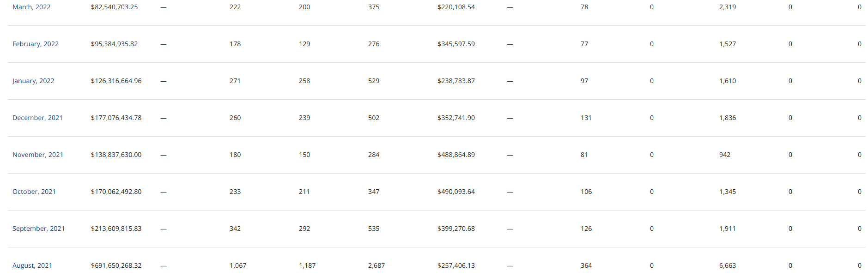Click the $126,316,664.96 value

[116, 81]
